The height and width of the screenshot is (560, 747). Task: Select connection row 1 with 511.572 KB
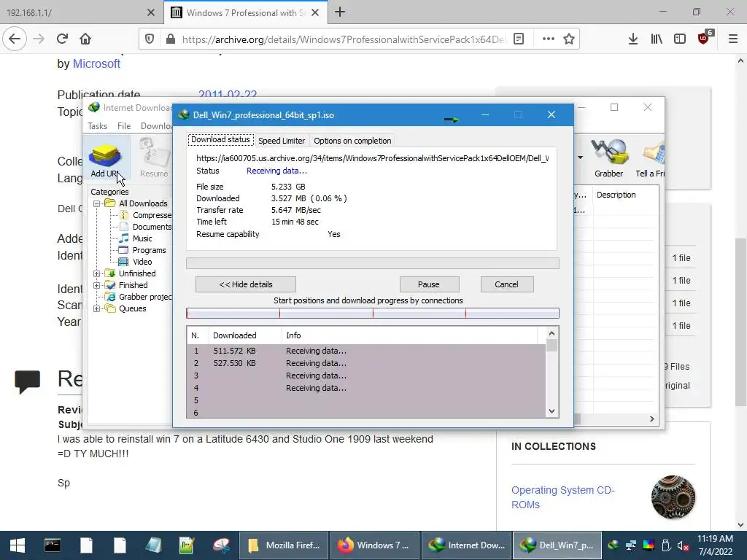(x=366, y=351)
